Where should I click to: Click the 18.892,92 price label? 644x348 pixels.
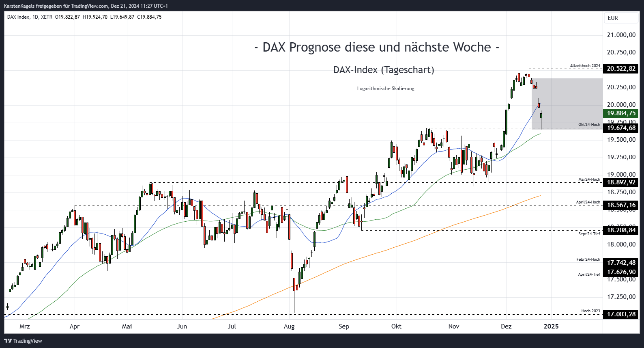click(621, 182)
